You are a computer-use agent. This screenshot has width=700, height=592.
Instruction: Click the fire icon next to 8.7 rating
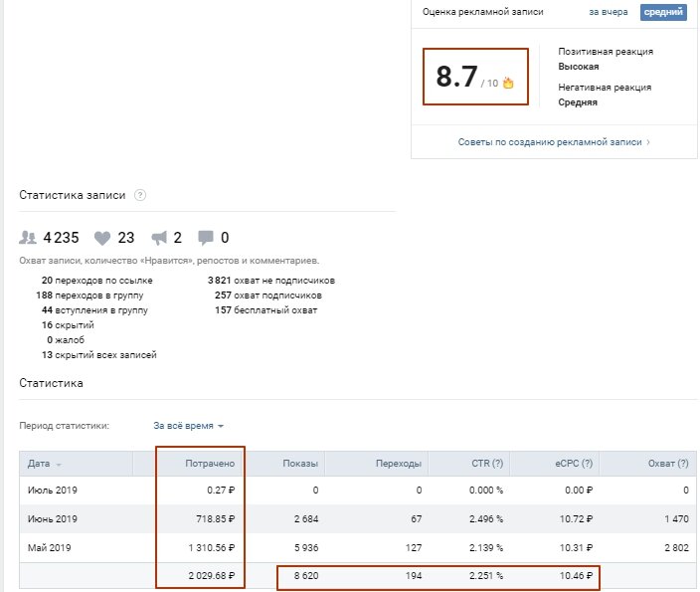508,83
